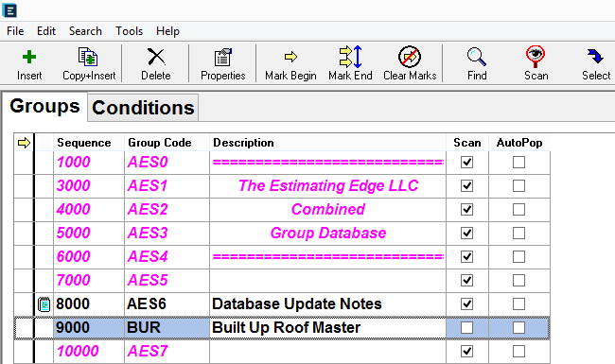Select group code cell AES2
Image resolution: width=615 pixels, height=364 pixels.
pyautogui.click(x=167, y=210)
